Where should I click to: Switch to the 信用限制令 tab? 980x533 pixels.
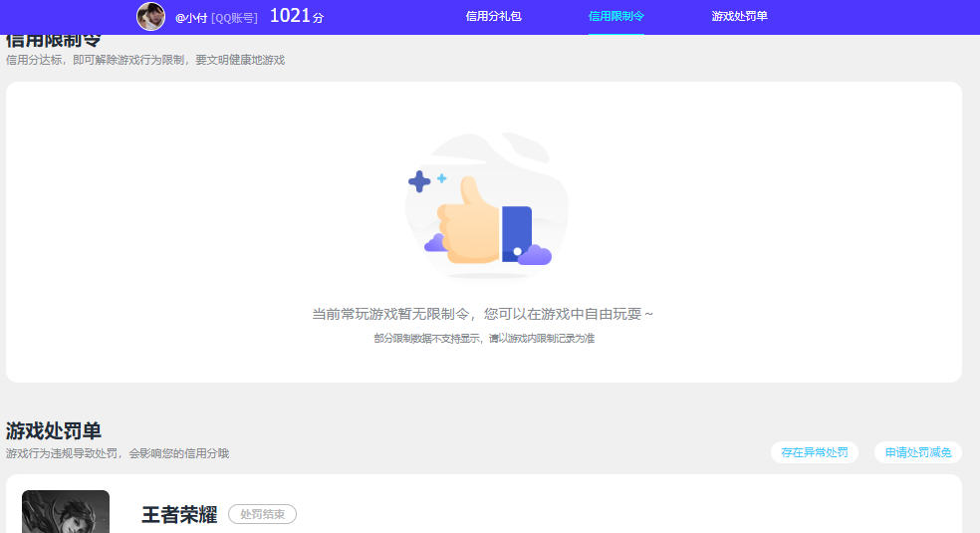click(x=615, y=16)
